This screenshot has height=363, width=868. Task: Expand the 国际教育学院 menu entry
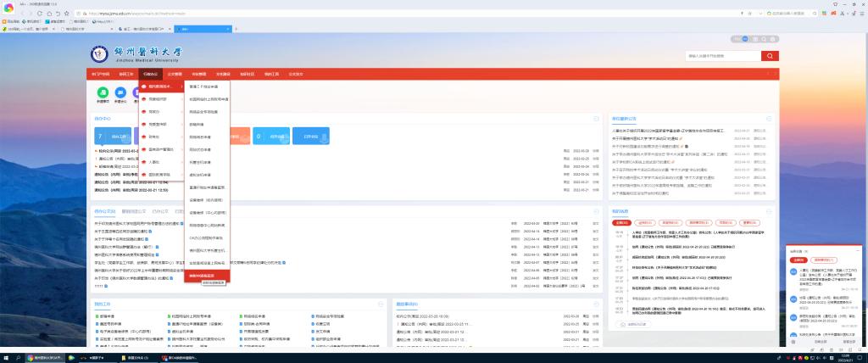(x=161, y=175)
